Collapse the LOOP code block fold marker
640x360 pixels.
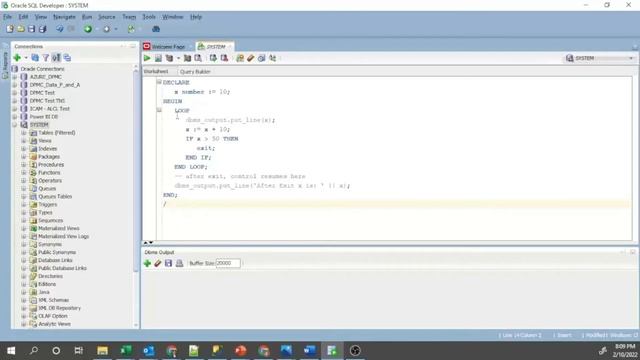(x=159, y=110)
